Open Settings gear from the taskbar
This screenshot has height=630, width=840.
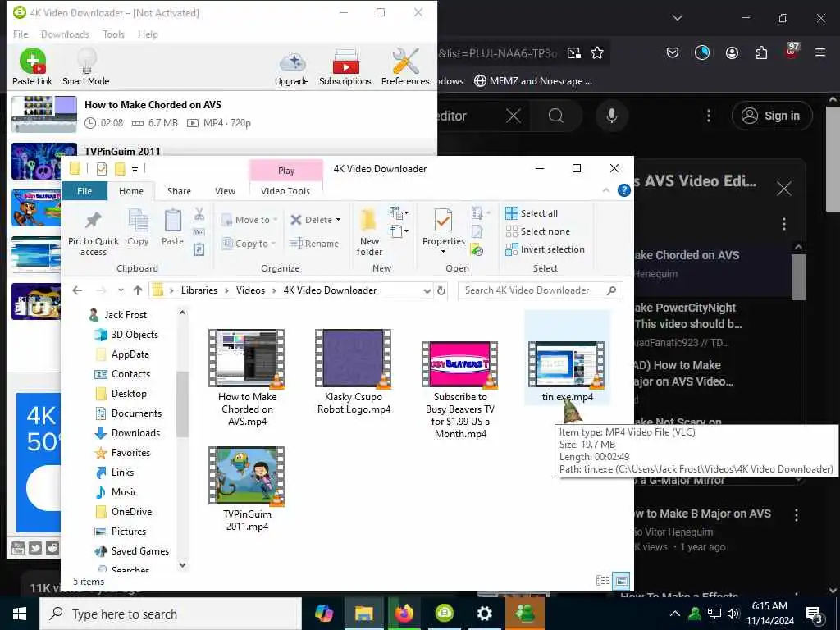(484, 614)
